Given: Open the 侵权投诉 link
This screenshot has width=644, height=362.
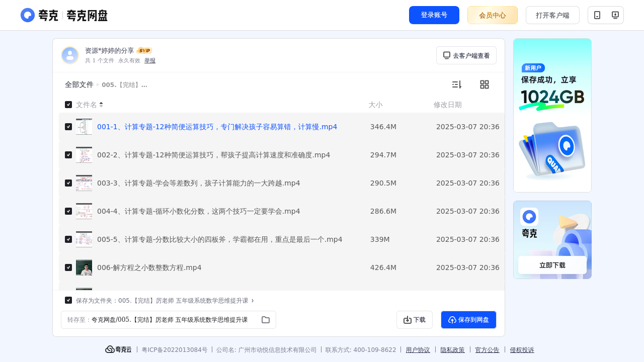Looking at the screenshot, I should click(522, 350).
